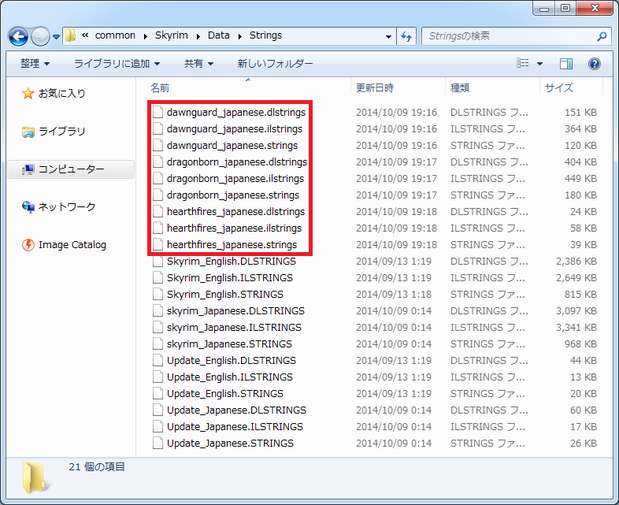
Task: Click the 2,386 KB size cell
Action: pos(576,261)
